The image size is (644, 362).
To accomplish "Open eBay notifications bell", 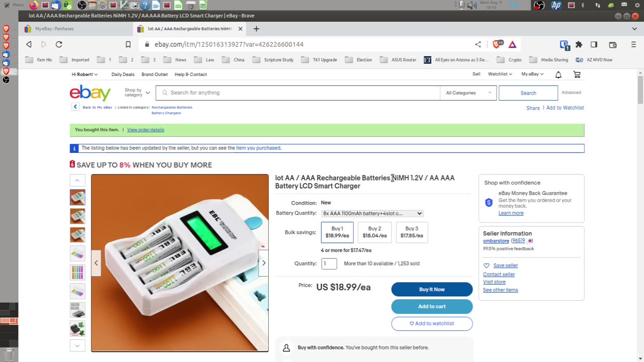I will click(558, 74).
